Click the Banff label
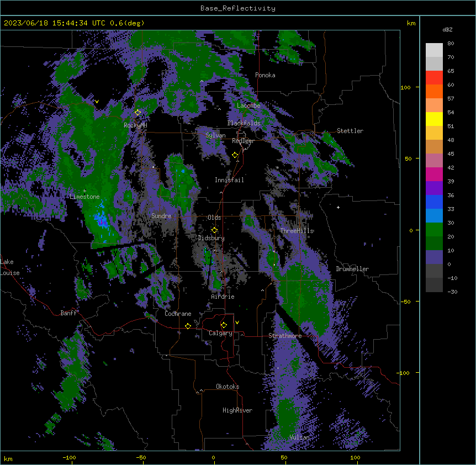The image size is (476, 465). point(68,313)
